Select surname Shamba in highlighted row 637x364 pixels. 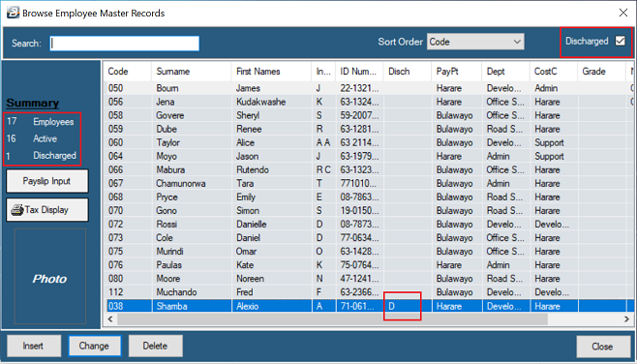(x=172, y=306)
